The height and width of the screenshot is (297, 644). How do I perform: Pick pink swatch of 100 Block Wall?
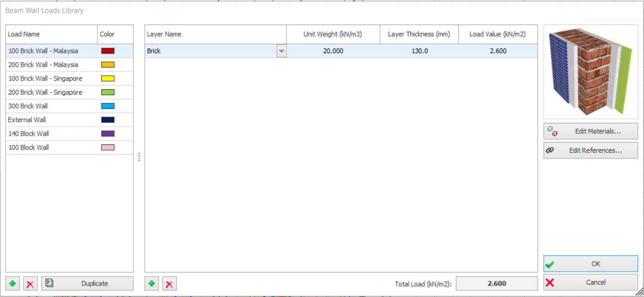coord(108,147)
